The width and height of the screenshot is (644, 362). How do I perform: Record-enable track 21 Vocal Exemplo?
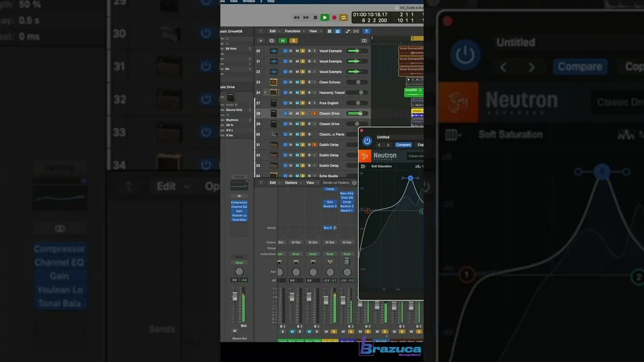[x=309, y=61]
